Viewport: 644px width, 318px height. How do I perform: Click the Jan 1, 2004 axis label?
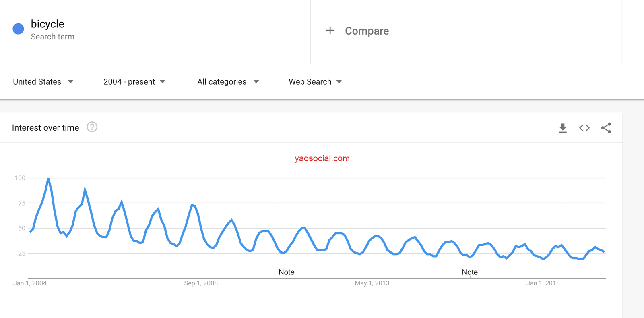(x=30, y=283)
